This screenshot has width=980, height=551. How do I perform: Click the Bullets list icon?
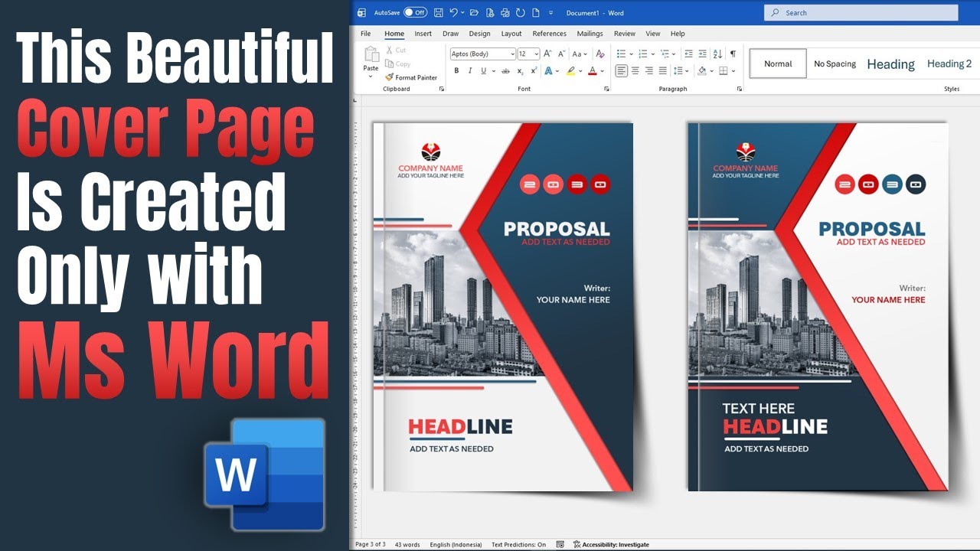[x=621, y=54]
